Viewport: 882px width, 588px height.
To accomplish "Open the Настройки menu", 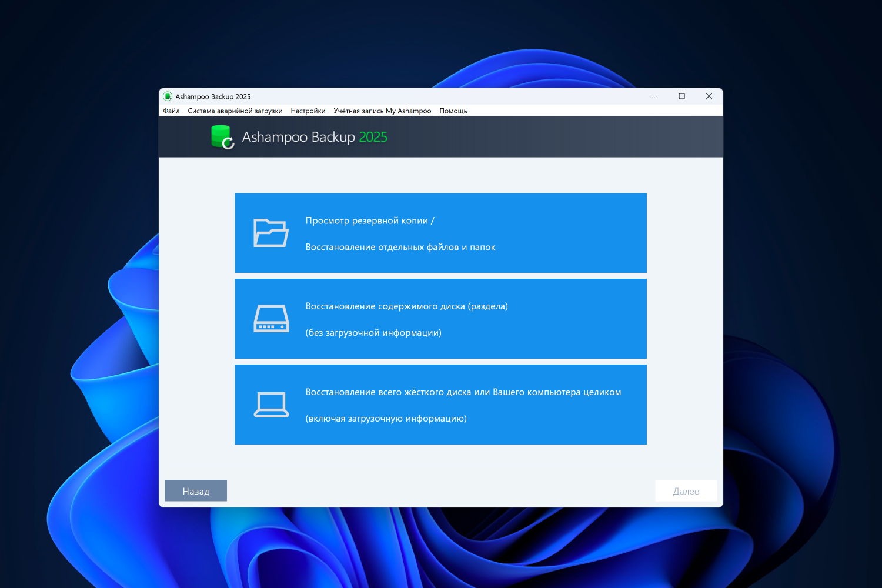I will [x=308, y=111].
